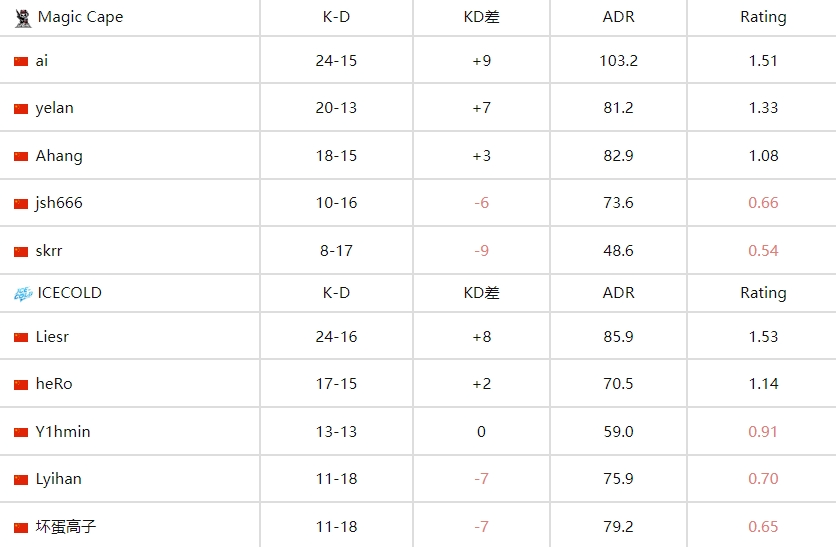Open the Magic Cape team name link
This screenshot has width=836, height=547.
pos(80,17)
